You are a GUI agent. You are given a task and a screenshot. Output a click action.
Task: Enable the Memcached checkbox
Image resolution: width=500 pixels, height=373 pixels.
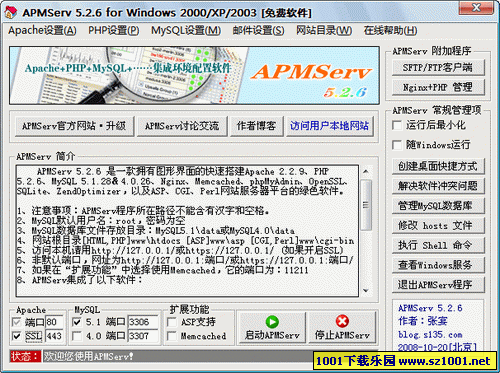(172, 336)
